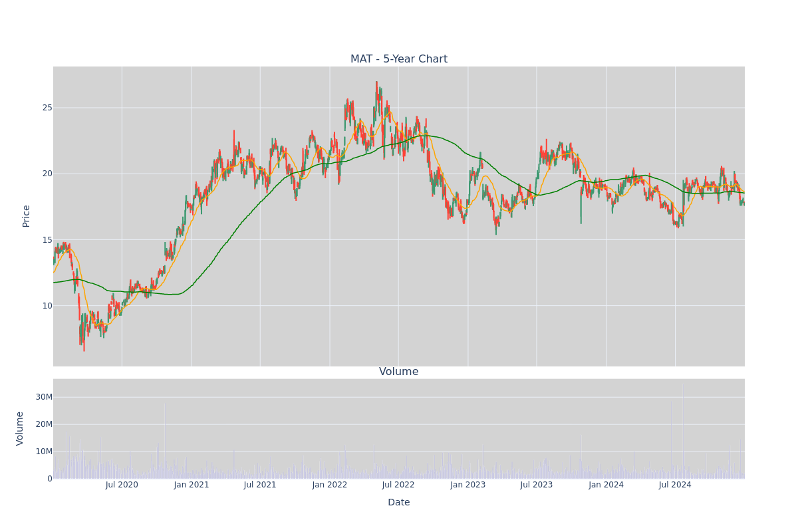The width and height of the screenshot is (798, 532).
Task: Click the price tick label "25"
Action: pyautogui.click(x=47, y=108)
